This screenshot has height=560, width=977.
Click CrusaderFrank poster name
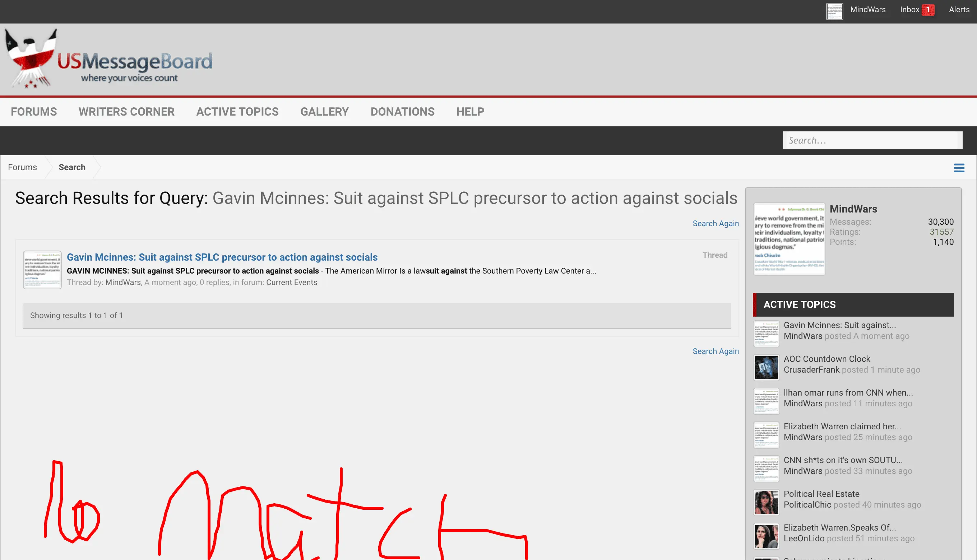pos(811,370)
